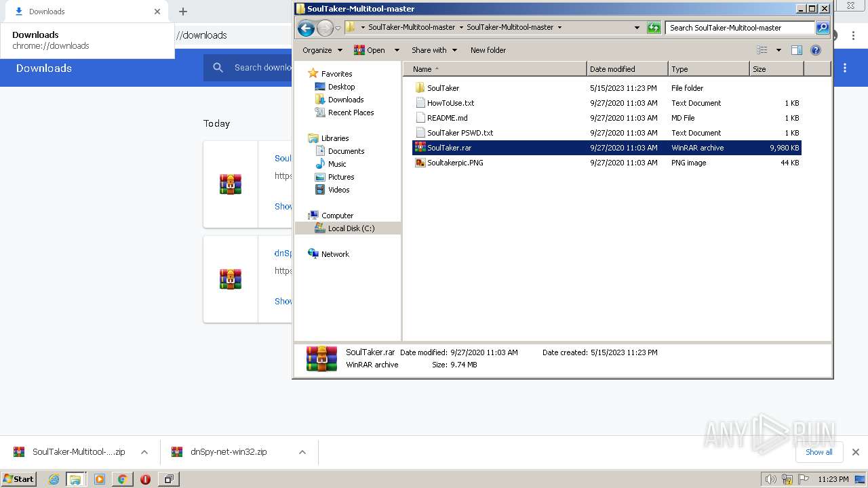Click the change view icon
The width and height of the screenshot is (868, 488).
762,50
